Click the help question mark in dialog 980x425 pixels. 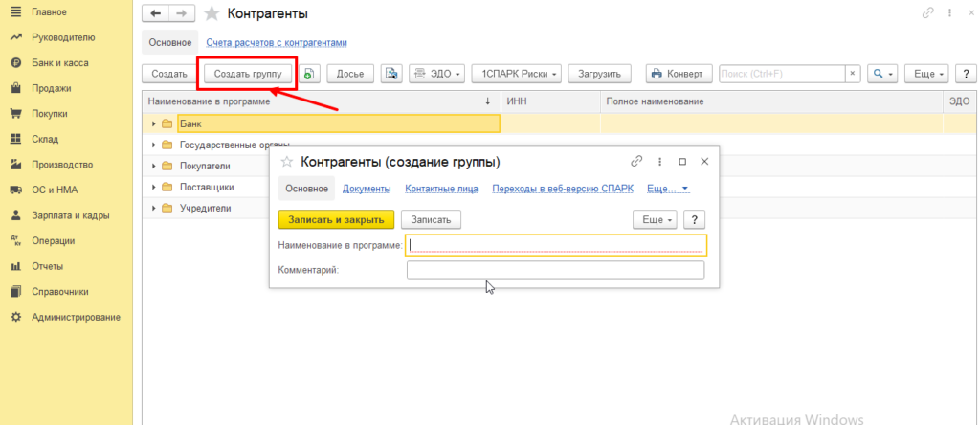[x=697, y=219]
